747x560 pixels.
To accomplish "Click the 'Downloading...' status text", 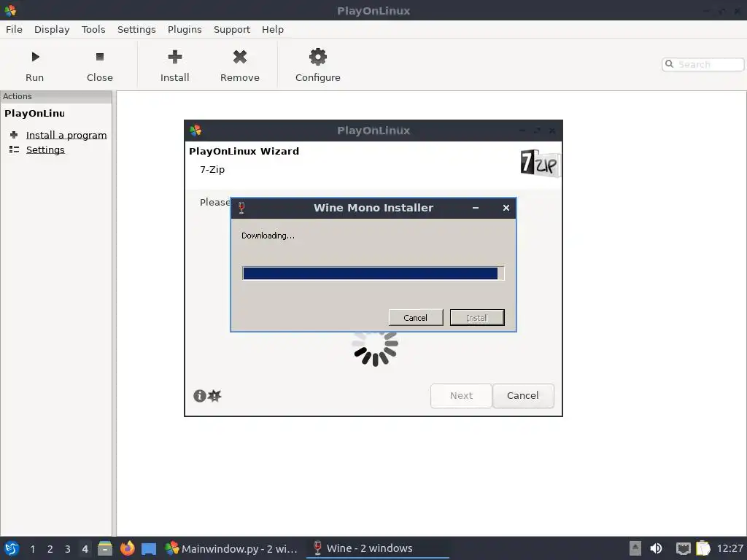I will [268, 236].
